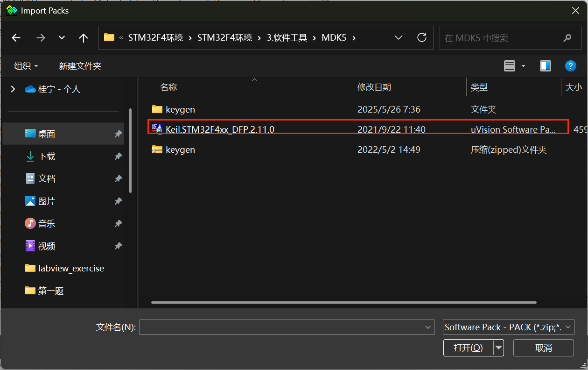Click pin icon next to 音乐
588x370 pixels.
click(118, 223)
